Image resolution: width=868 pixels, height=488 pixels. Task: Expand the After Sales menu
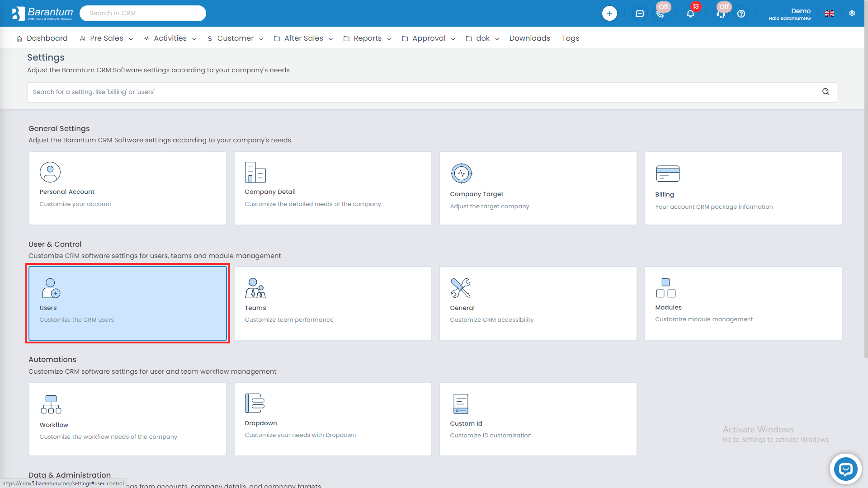tap(303, 38)
